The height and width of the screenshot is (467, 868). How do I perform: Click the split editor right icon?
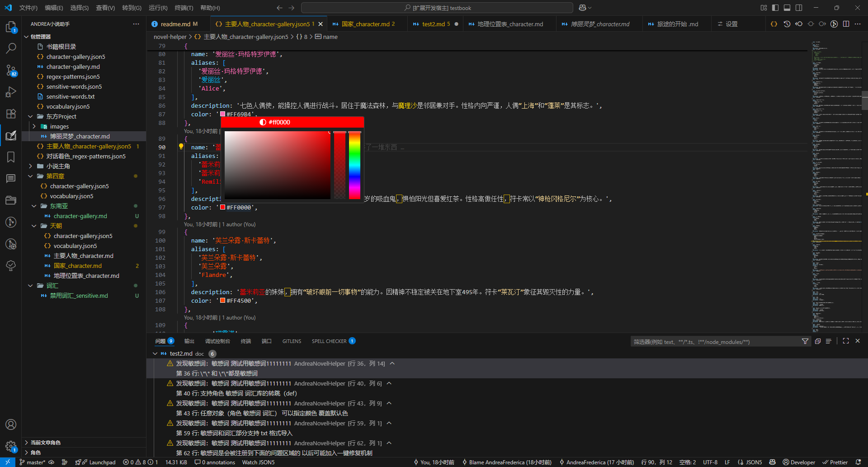click(846, 24)
